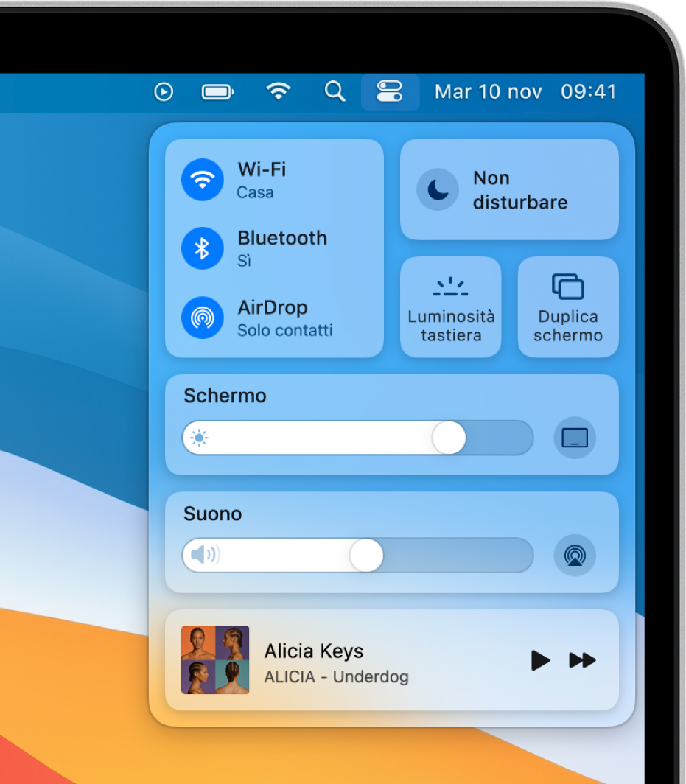Toggle Wi-Fi connection to Casa

[203, 179]
